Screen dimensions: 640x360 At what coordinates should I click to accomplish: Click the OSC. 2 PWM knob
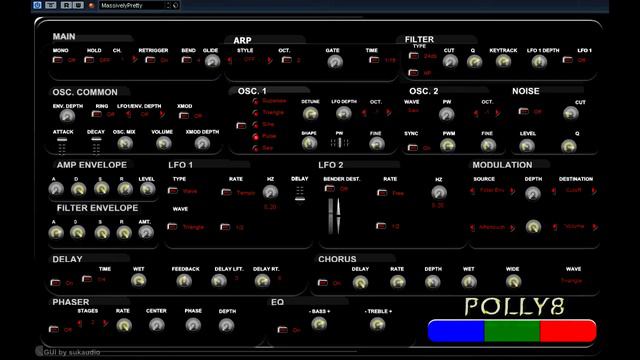click(x=447, y=145)
